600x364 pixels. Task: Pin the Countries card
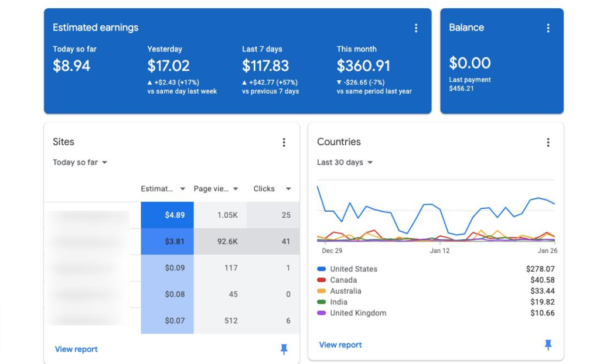[548, 345]
